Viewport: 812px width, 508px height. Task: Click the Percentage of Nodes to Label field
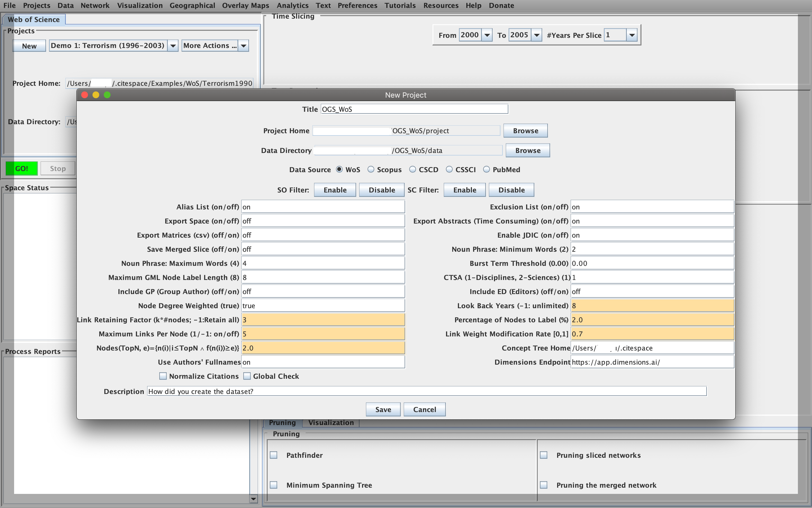[x=652, y=320]
